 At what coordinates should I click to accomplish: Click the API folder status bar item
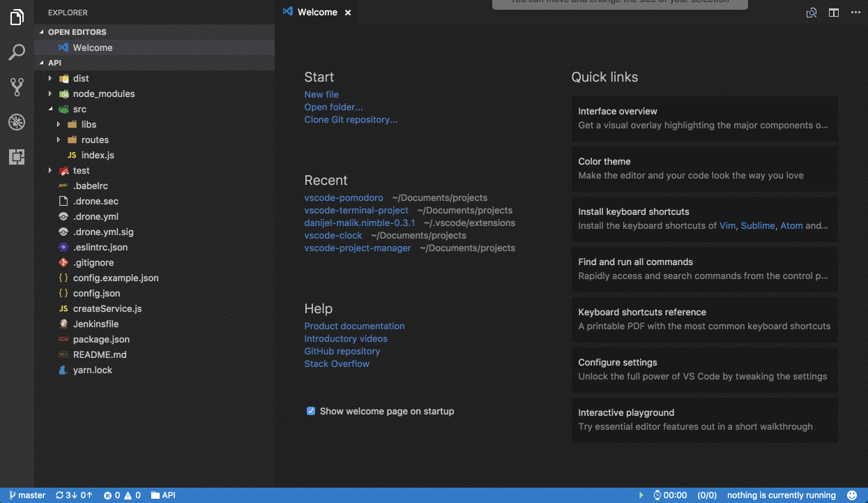(x=163, y=495)
